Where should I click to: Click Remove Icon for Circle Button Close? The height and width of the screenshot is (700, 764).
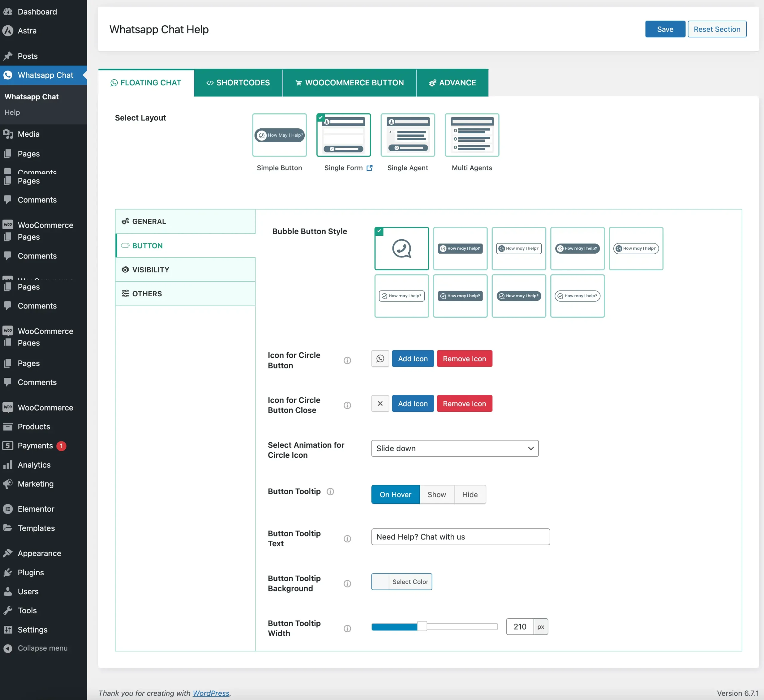(x=464, y=404)
